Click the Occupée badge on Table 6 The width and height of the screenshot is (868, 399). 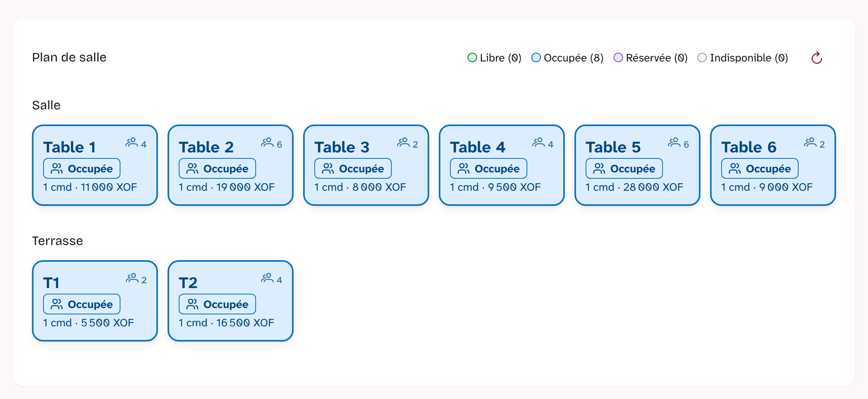(760, 168)
